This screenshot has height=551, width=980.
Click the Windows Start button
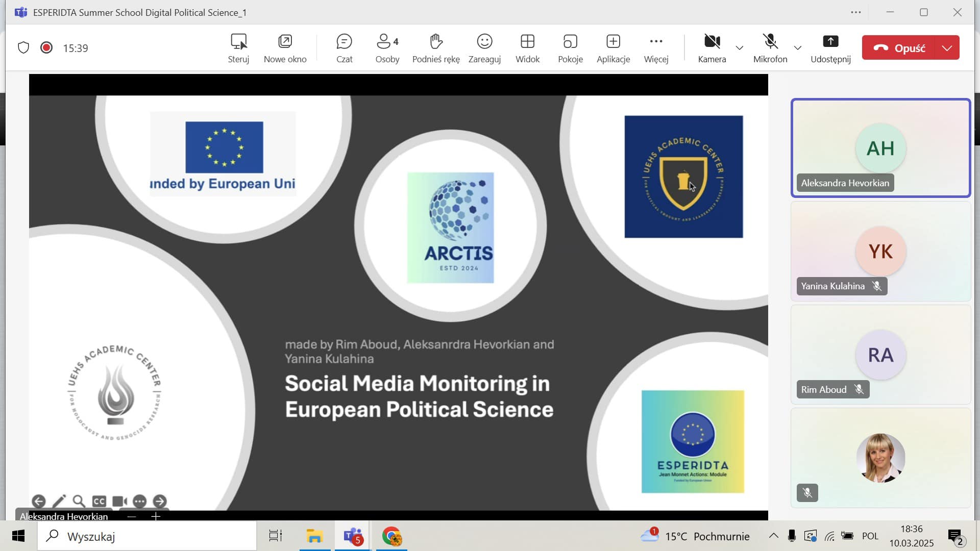click(x=18, y=536)
